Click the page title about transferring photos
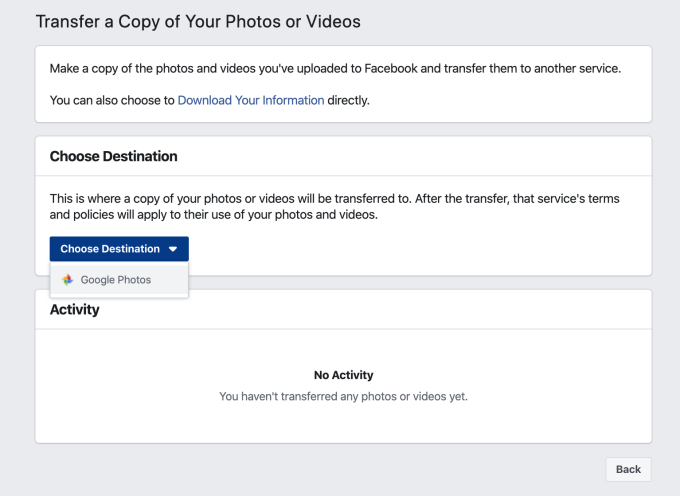The image size is (680, 496). pos(198,21)
